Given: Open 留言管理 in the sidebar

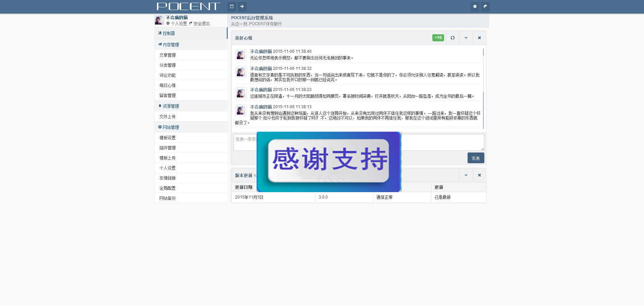Looking at the screenshot, I should (x=191, y=95).
